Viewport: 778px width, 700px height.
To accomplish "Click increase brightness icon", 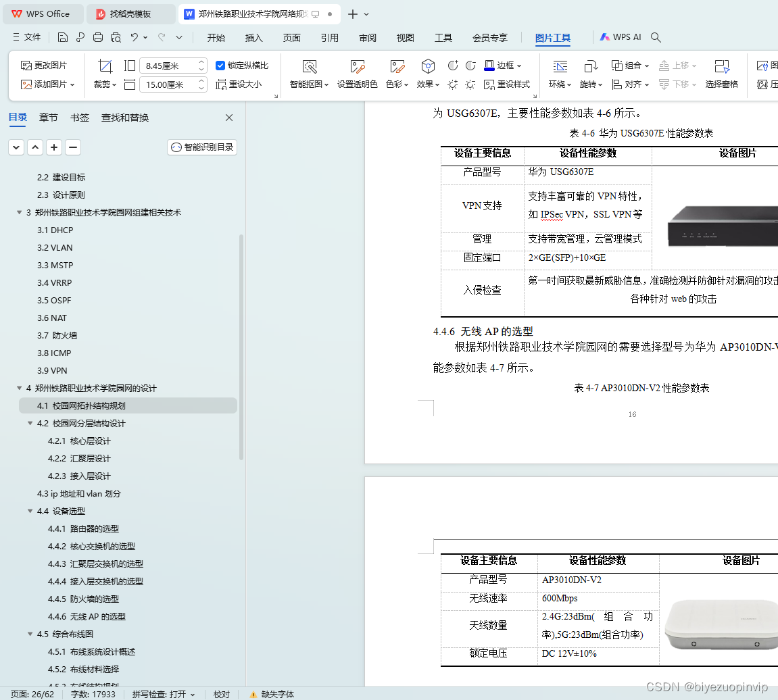I will coord(452,84).
